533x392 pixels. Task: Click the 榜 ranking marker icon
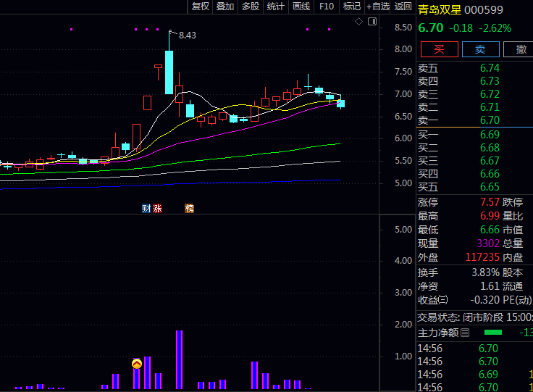tap(189, 209)
